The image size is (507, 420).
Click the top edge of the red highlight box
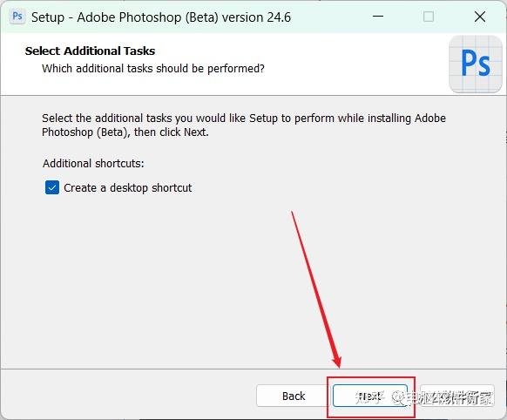coord(371,377)
